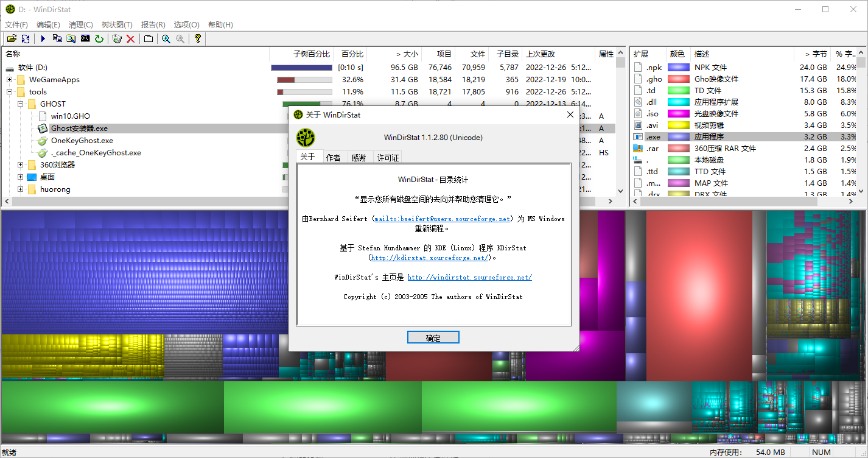
Task: Expand the huorong folder node
Action: (21, 189)
